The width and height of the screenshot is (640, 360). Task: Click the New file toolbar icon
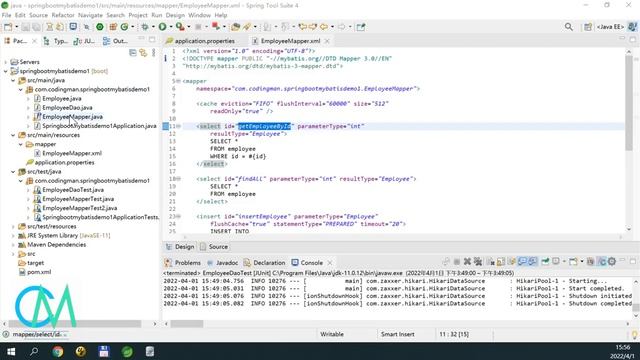point(8,27)
